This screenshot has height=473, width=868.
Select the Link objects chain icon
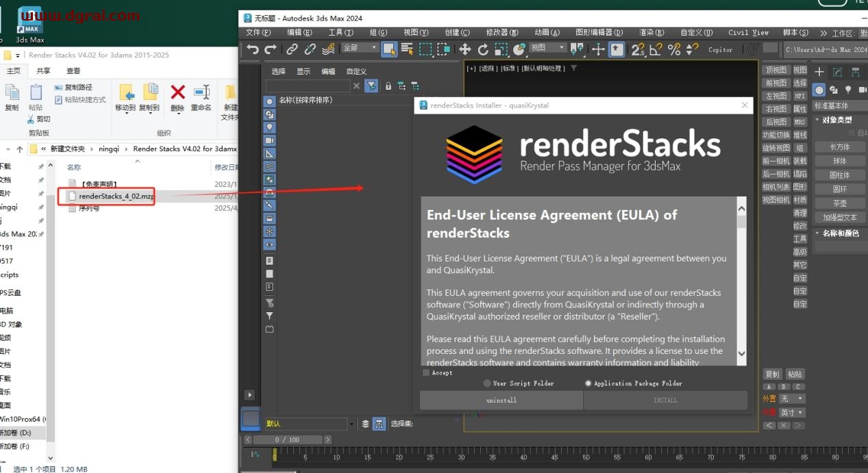[x=293, y=49]
